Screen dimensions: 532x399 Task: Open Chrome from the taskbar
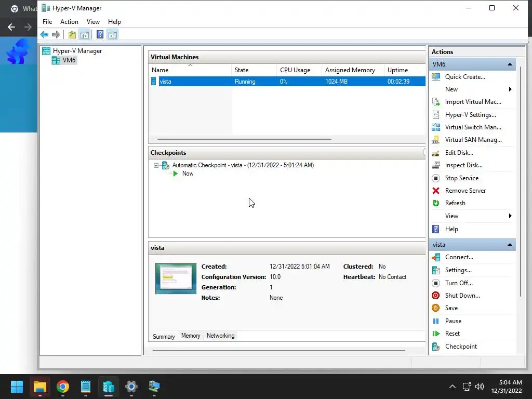63,387
